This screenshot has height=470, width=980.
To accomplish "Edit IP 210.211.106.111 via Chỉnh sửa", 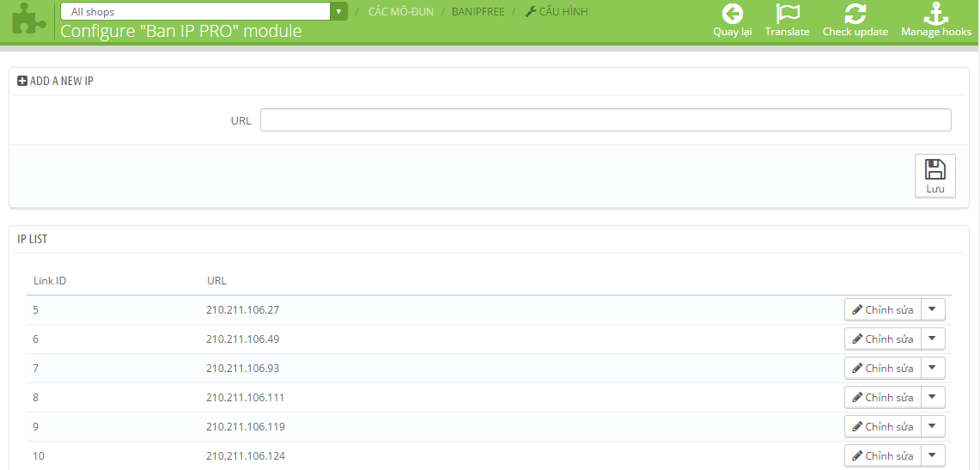I will 882,398.
